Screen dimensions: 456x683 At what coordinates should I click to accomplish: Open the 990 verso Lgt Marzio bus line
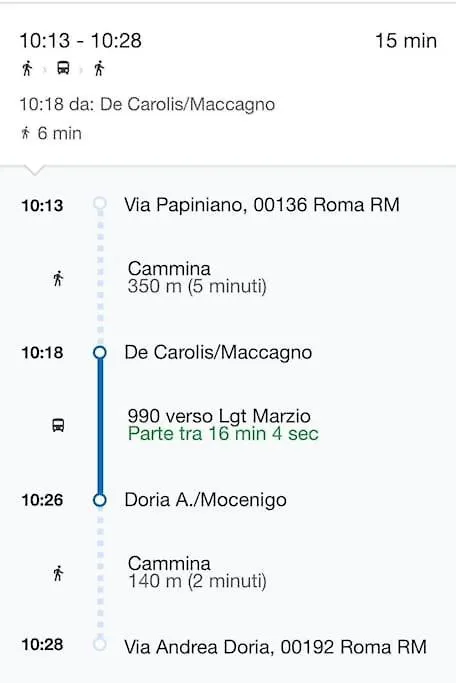tap(219, 416)
